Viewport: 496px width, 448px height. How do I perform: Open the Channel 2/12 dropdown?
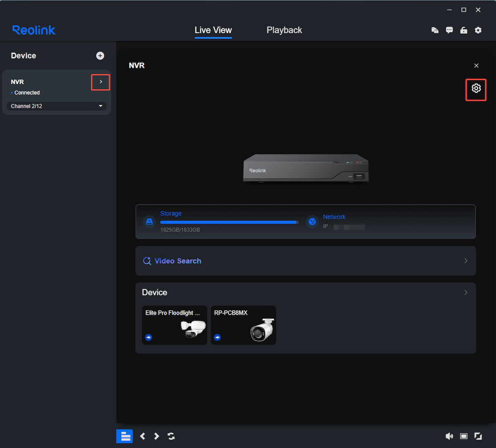(x=57, y=106)
